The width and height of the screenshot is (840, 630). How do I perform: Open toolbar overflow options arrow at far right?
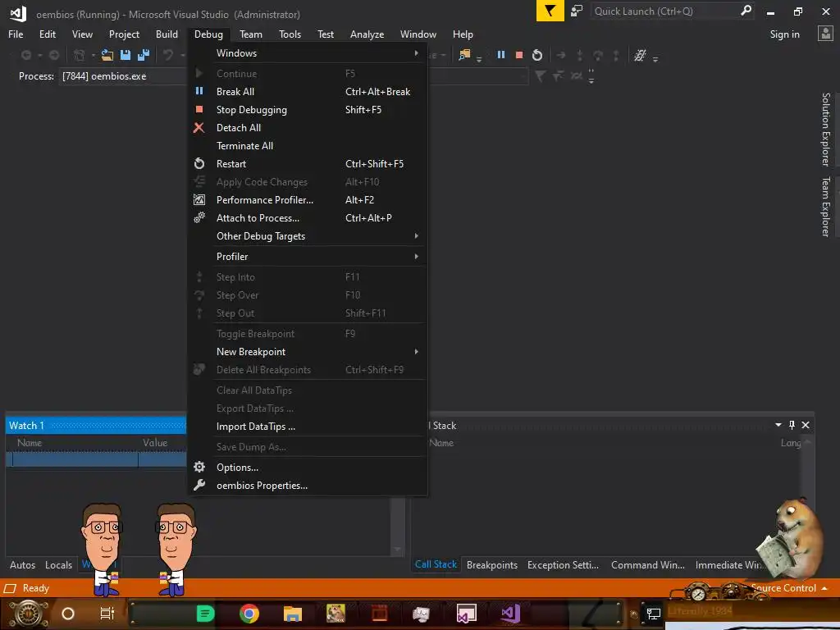[x=655, y=58]
